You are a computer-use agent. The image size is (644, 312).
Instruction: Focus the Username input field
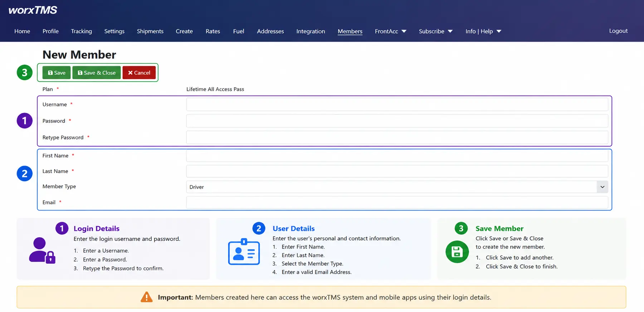tap(397, 104)
